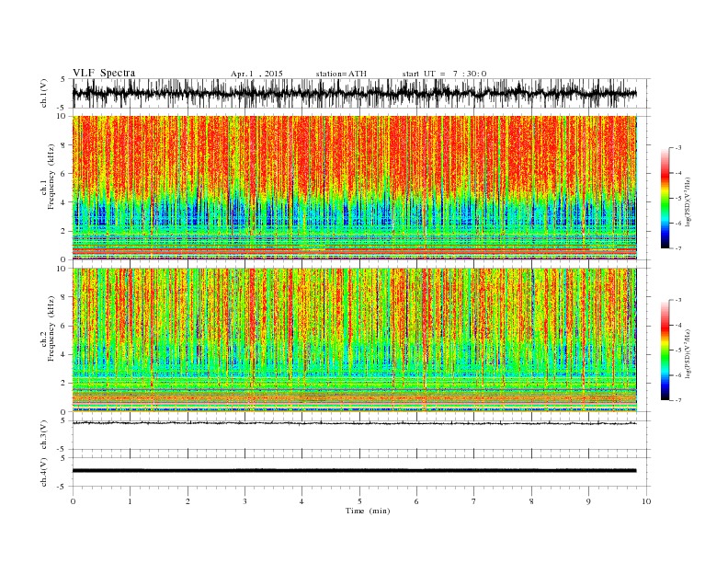Click the time axis tick label "0"
This screenshot has height=563, width=728.
(x=73, y=501)
